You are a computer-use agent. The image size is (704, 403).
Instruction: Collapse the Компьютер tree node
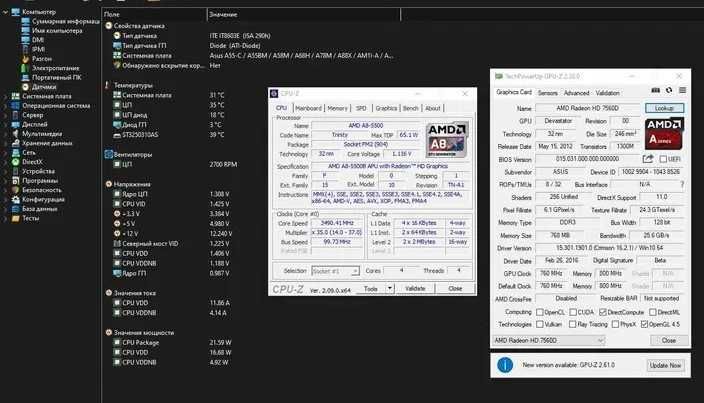point(5,12)
